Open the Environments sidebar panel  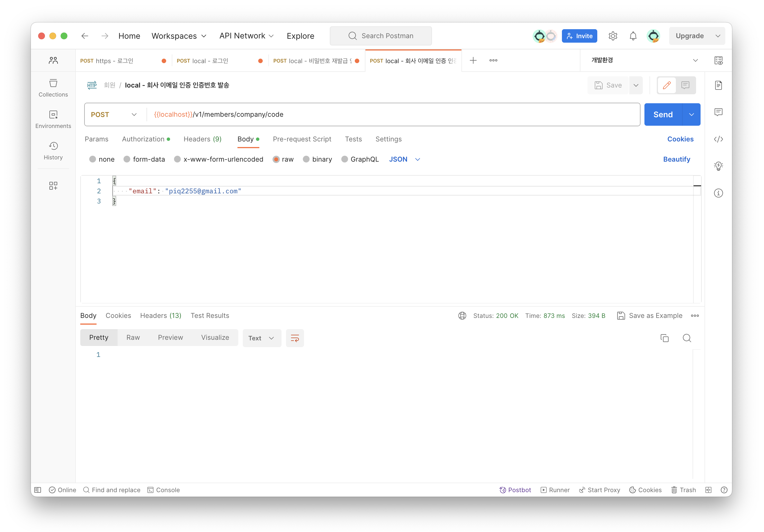(x=53, y=119)
